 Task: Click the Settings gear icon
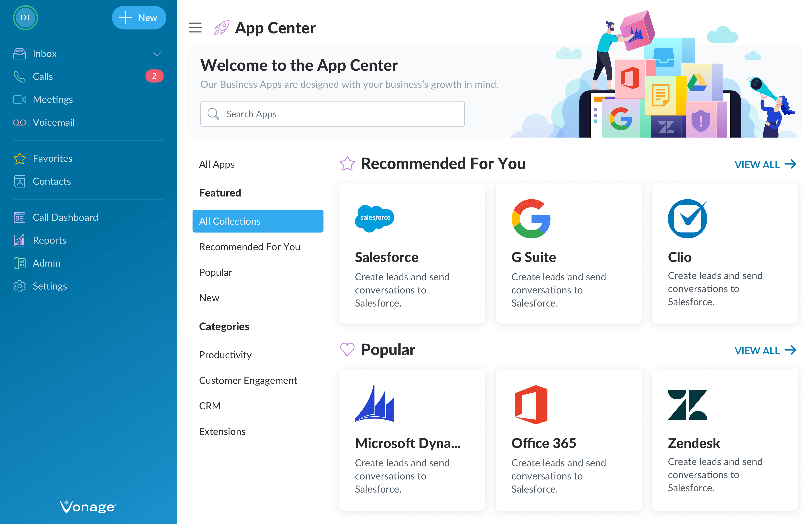click(20, 286)
